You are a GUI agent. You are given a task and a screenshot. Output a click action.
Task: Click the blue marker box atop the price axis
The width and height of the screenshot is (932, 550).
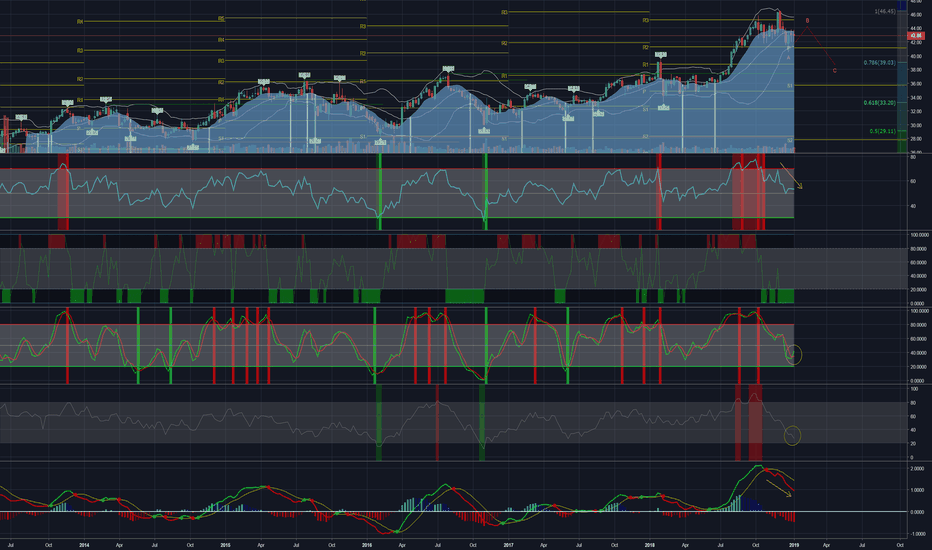click(902, 5)
